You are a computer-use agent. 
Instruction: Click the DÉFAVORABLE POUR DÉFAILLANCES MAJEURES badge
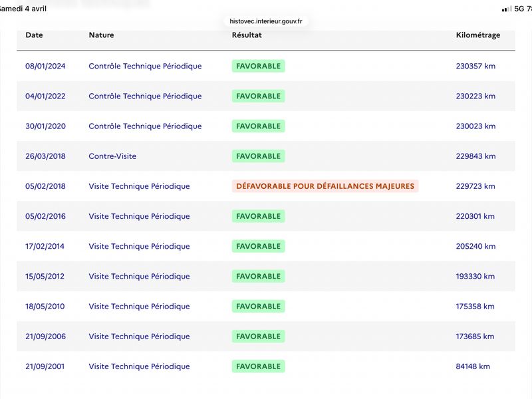tap(325, 186)
